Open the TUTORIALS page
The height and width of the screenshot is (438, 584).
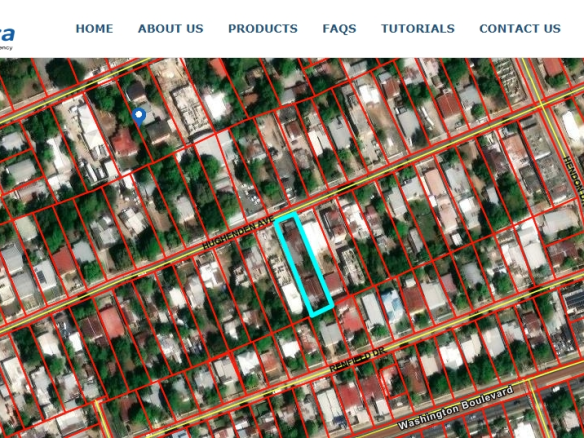coord(418,29)
